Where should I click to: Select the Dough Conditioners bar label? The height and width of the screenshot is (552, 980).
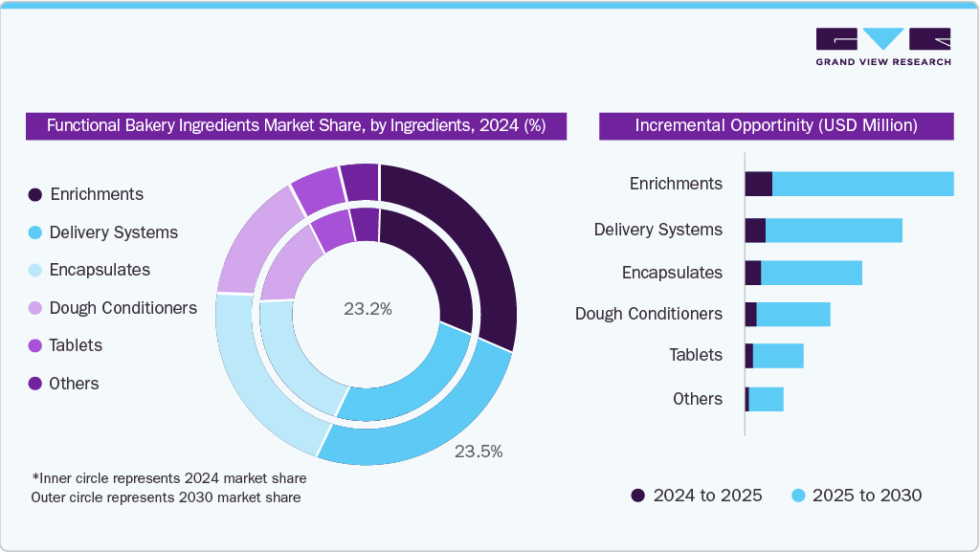(648, 314)
